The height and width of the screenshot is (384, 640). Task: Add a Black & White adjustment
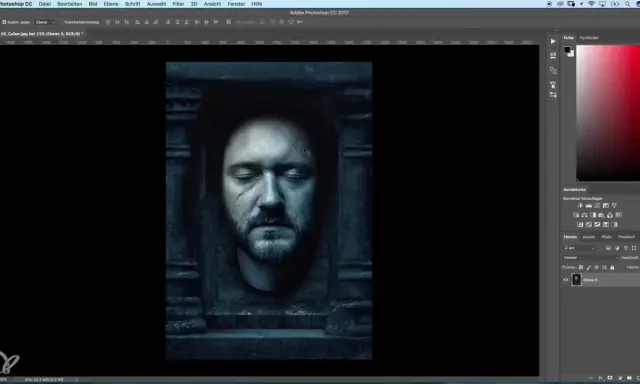click(x=593, y=215)
